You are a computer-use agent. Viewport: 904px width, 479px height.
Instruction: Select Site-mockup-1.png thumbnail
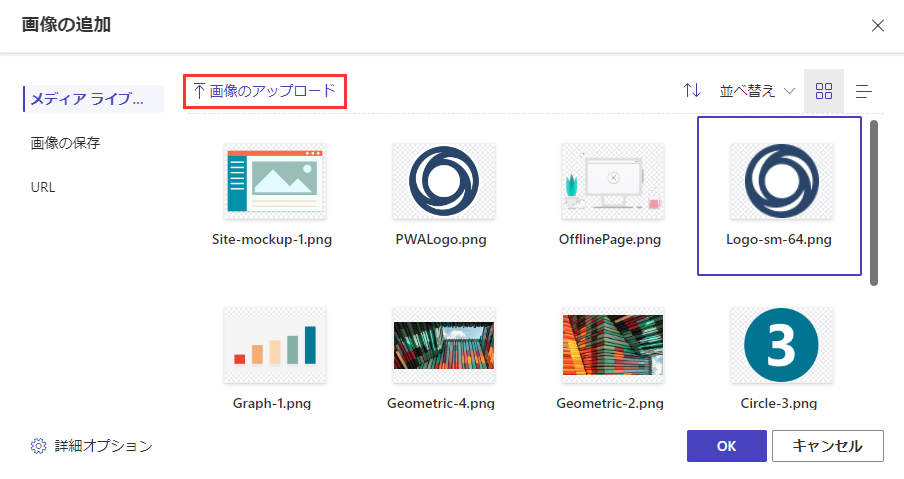pos(275,181)
